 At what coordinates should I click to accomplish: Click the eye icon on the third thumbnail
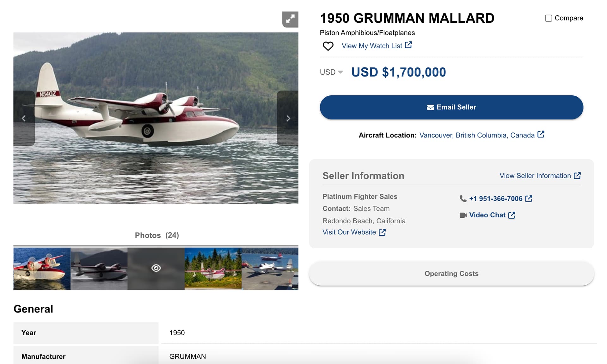pyautogui.click(x=156, y=268)
